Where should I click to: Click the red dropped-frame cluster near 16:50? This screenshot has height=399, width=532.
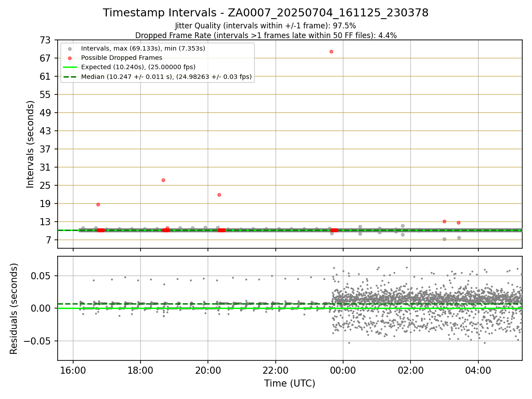coord(101,230)
